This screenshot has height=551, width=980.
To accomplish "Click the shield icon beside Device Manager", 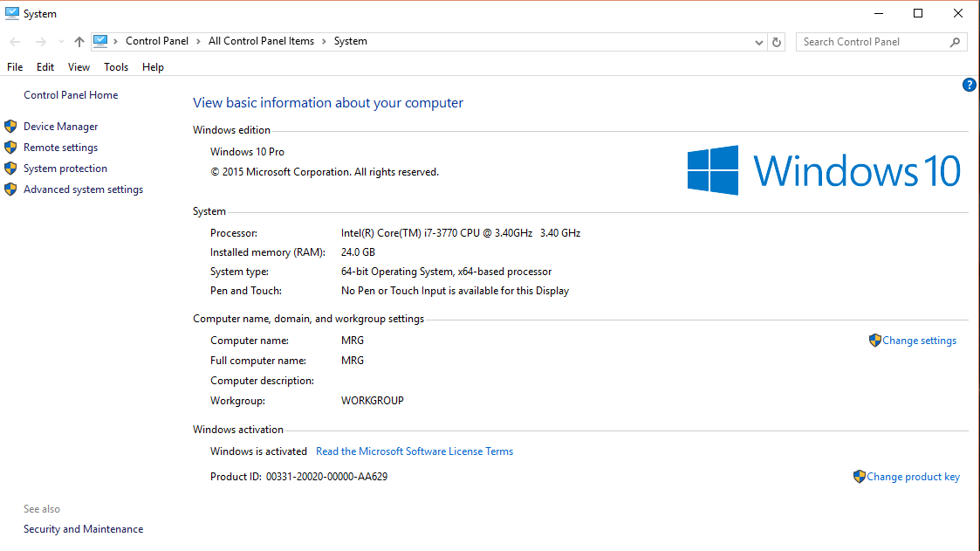I will (x=10, y=127).
